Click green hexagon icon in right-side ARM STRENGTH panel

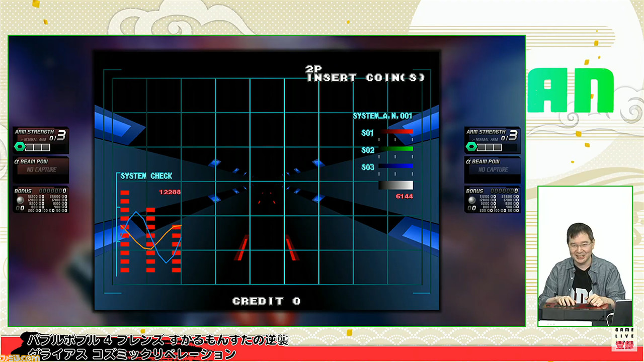472,147
